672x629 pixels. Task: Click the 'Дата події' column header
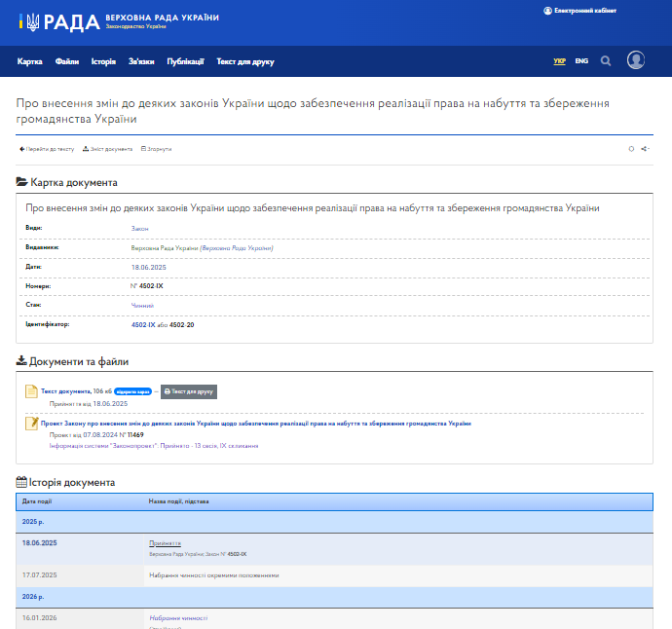coord(37,501)
